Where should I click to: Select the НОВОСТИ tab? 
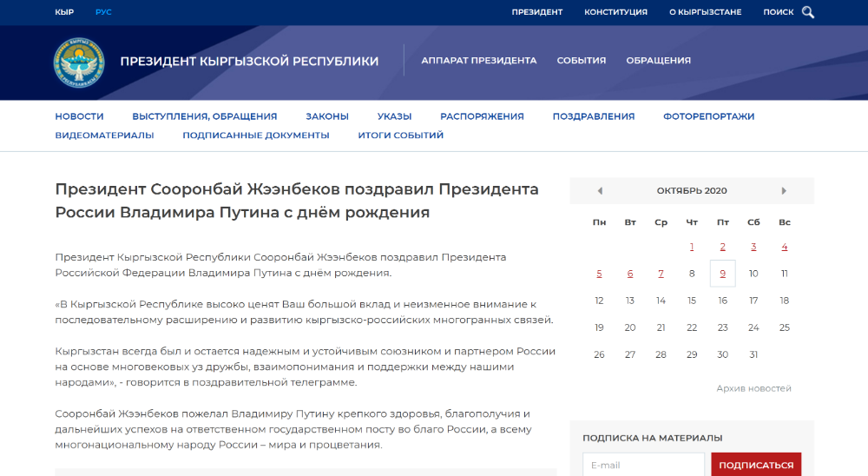click(x=79, y=116)
